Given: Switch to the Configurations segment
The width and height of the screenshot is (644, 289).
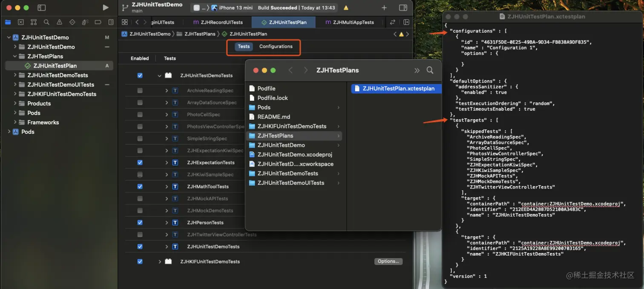Looking at the screenshot, I should click(x=276, y=46).
